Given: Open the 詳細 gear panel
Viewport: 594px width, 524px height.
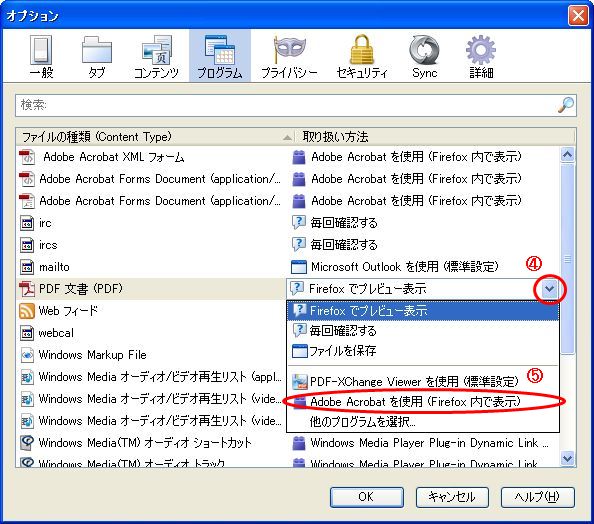Looking at the screenshot, I should tap(481, 56).
